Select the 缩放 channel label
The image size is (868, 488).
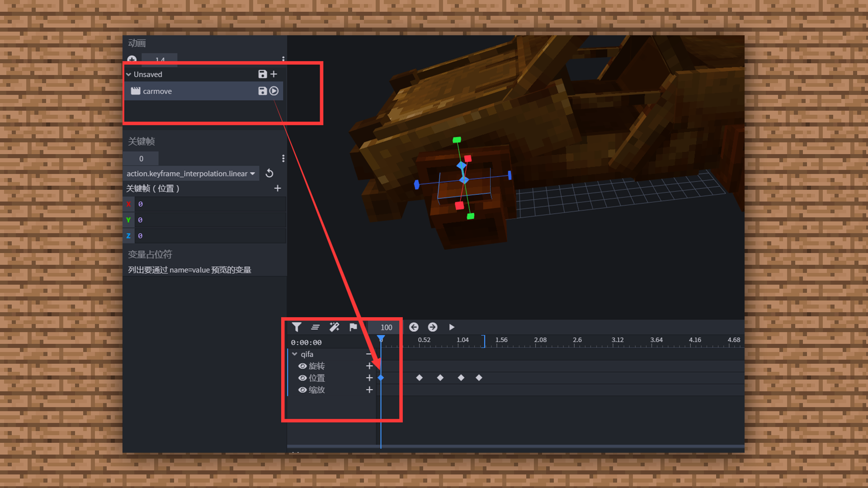[x=317, y=390]
